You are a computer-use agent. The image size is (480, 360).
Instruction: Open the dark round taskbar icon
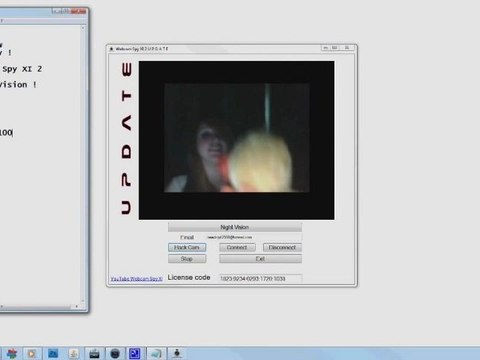point(115,353)
